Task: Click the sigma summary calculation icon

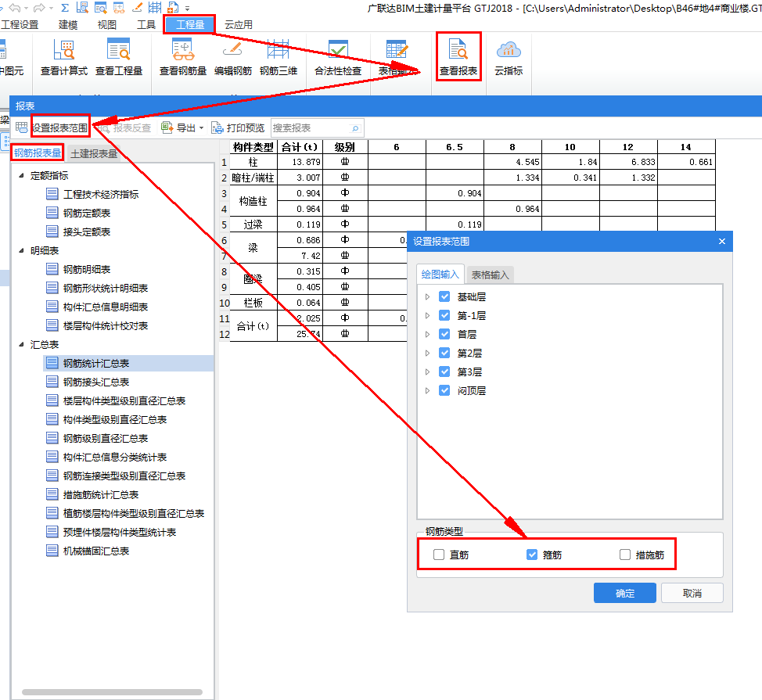Action: click(65, 8)
